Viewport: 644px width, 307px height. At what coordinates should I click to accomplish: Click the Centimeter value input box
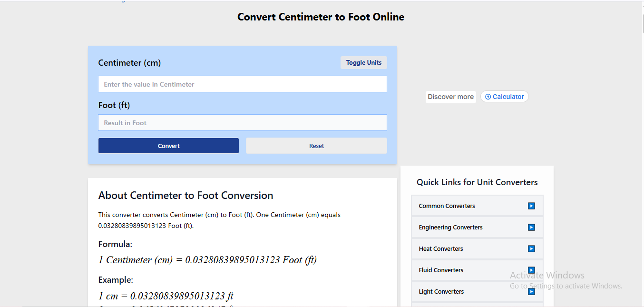click(242, 84)
